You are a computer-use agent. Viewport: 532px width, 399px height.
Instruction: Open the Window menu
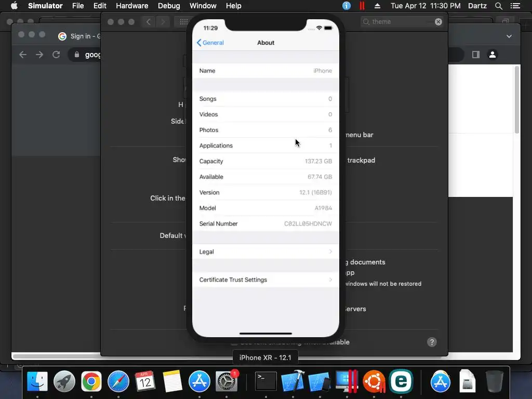click(203, 6)
